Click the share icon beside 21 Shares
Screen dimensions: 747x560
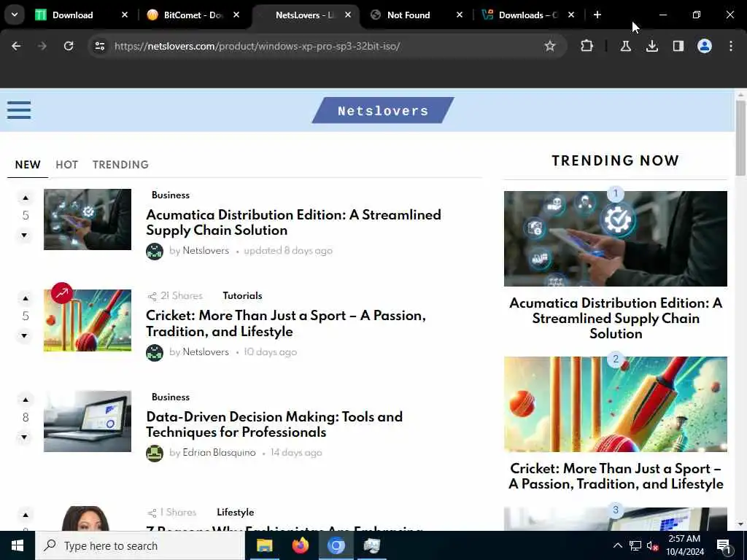[x=152, y=296]
